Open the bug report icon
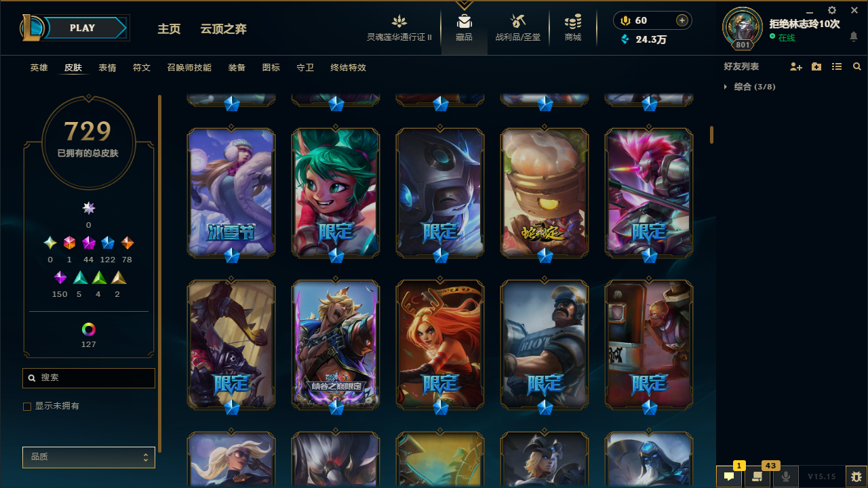The image size is (868, 488). [x=856, y=476]
